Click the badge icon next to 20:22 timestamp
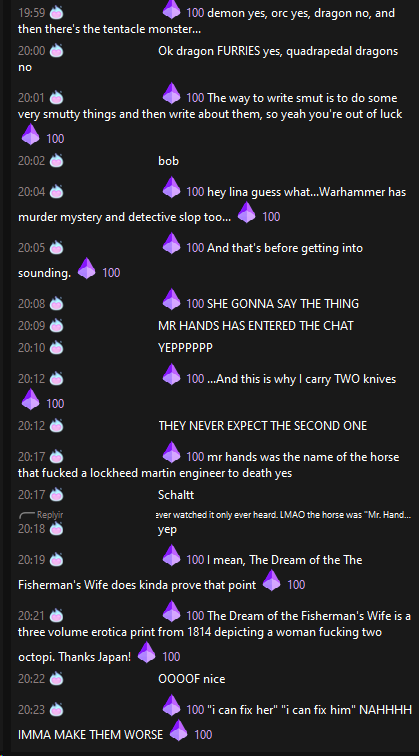 pyautogui.click(x=56, y=679)
